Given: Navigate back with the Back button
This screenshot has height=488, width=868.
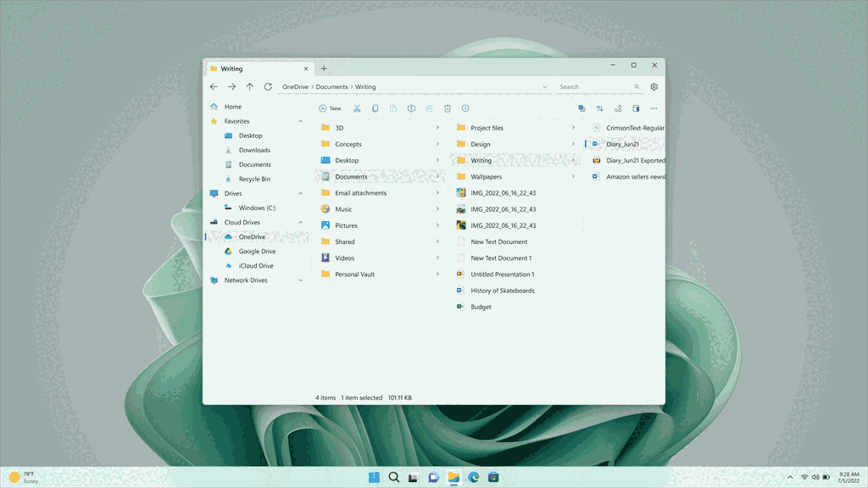Looking at the screenshot, I should coord(214,86).
